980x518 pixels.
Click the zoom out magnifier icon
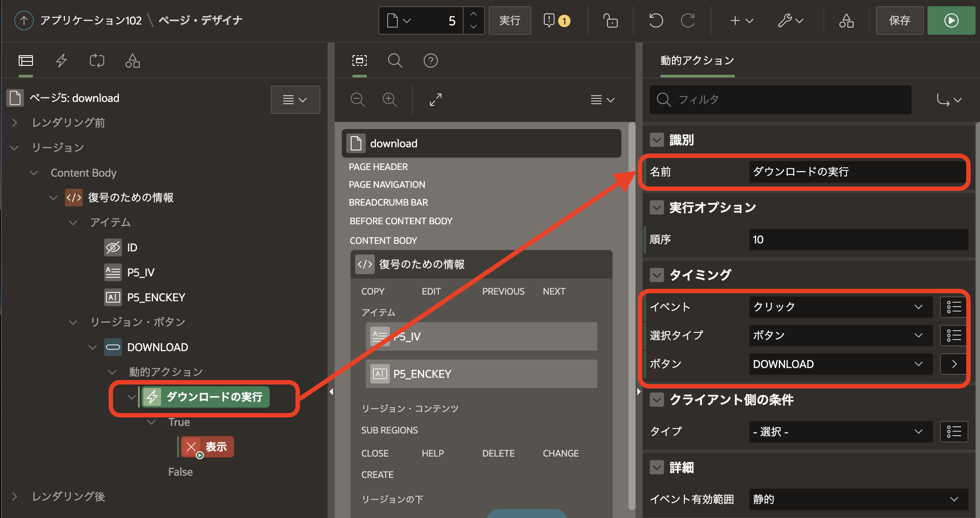(x=358, y=100)
